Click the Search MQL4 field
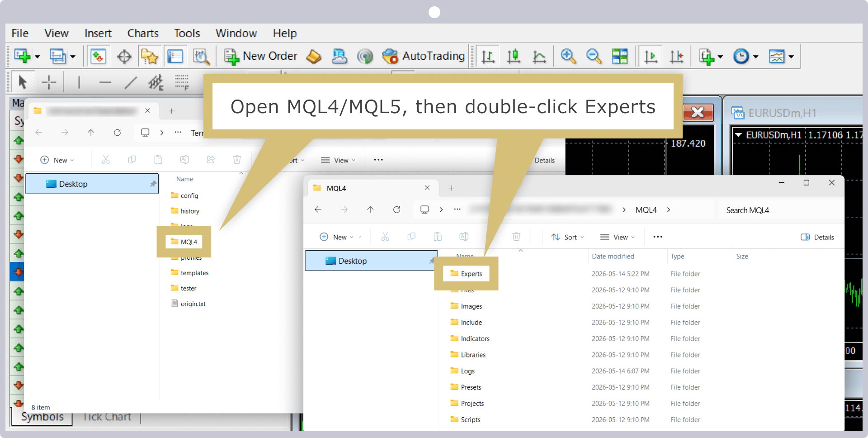Screen dimensions: 868x438 pyautogui.click(x=781, y=210)
